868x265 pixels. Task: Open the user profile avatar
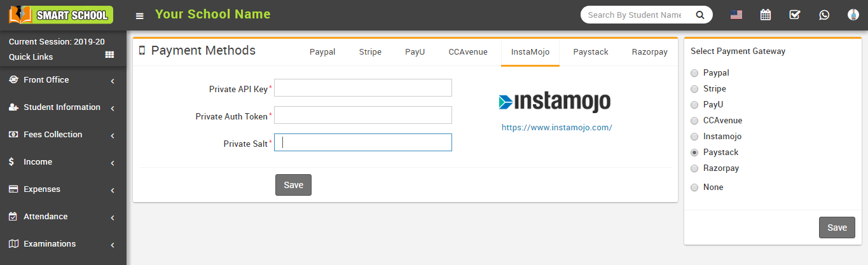click(853, 15)
